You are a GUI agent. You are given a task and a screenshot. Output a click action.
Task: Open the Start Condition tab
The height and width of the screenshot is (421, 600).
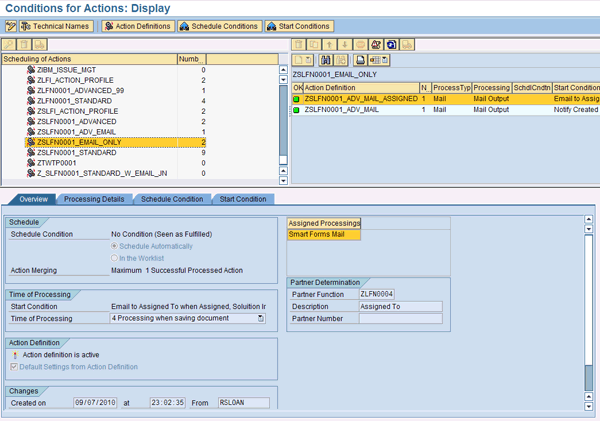point(242,199)
